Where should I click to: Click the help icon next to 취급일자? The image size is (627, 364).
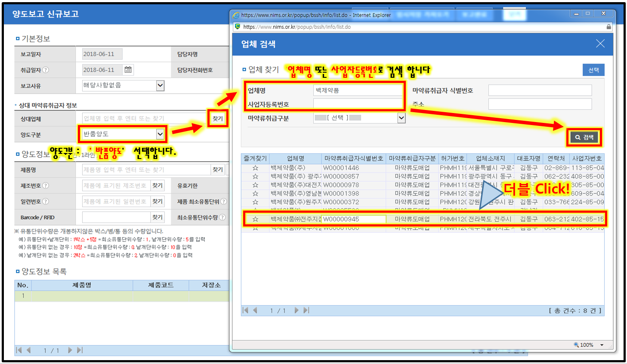[x=46, y=70]
